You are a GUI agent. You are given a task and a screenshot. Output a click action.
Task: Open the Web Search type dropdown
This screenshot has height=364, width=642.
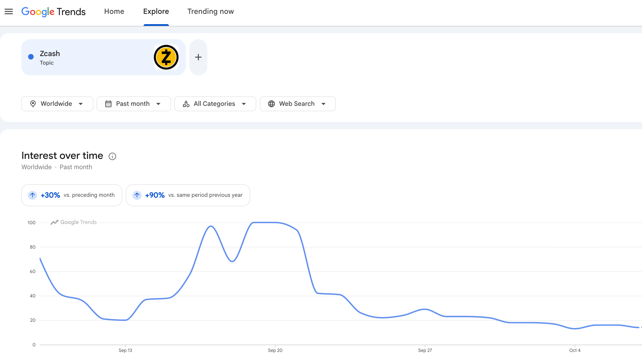coord(298,104)
